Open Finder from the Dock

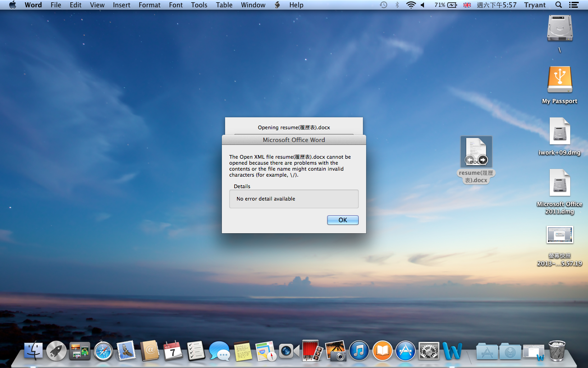[x=33, y=351]
